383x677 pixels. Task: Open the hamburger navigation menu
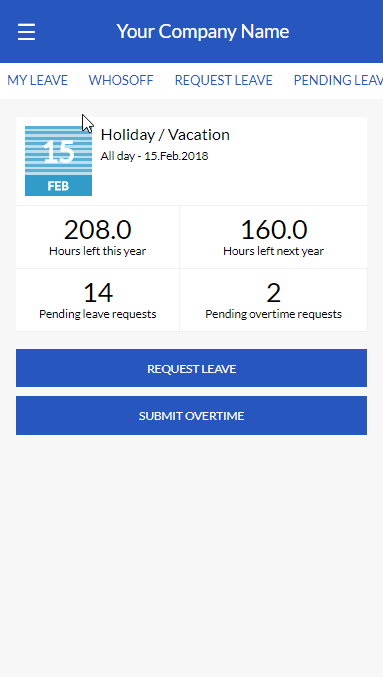pos(26,32)
